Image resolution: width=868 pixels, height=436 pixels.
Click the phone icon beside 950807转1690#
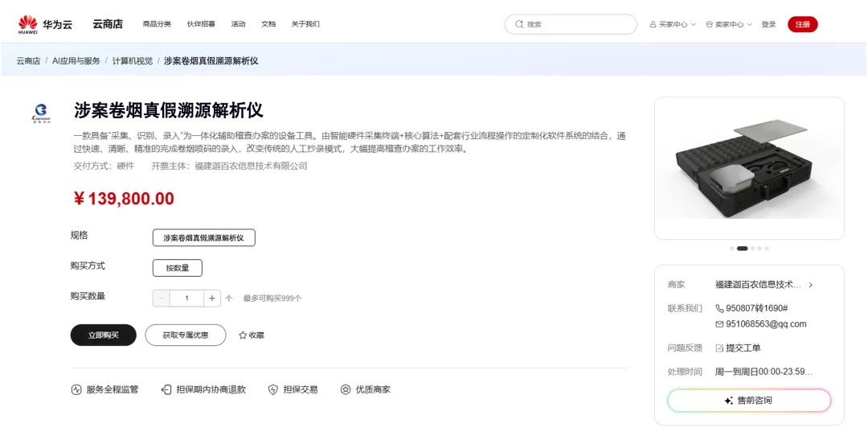[719, 308]
